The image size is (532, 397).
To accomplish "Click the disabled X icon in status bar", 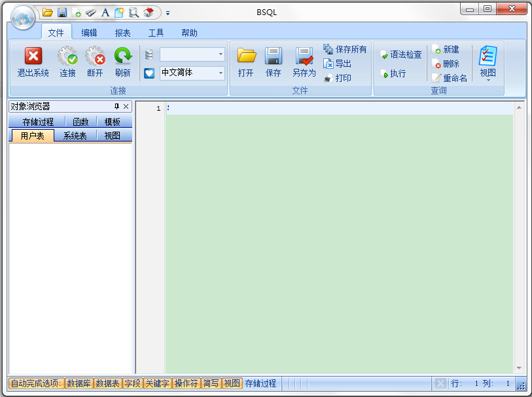I will [440, 384].
